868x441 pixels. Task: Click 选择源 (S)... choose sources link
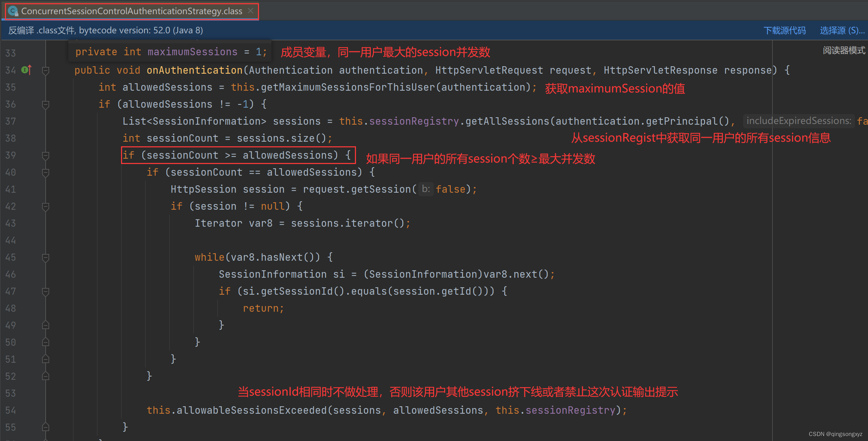pyautogui.click(x=842, y=30)
